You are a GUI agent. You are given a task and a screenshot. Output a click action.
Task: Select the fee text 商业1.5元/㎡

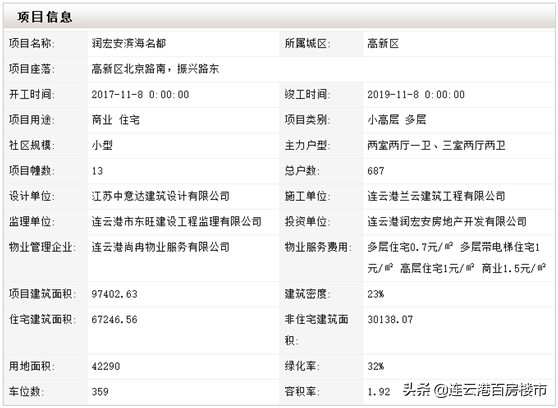(x=514, y=268)
